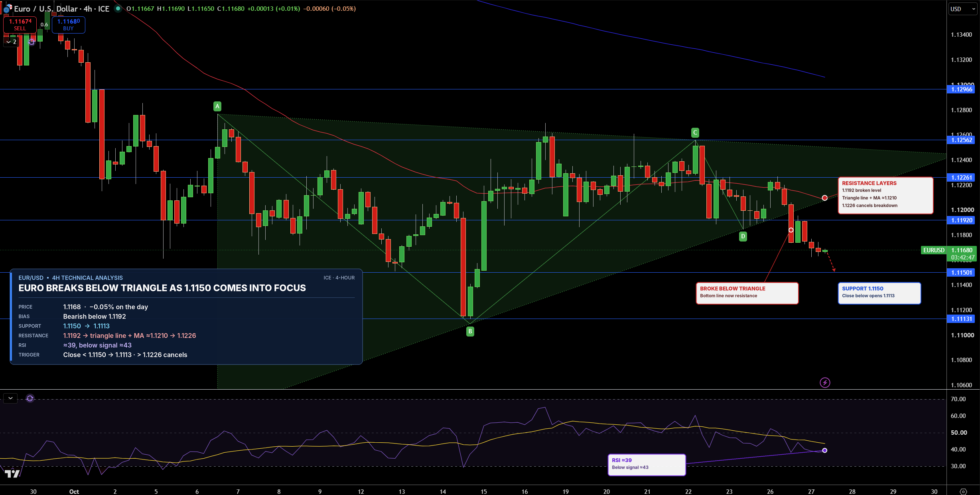
Task: Click the green market status dot
Action: tap(118, 8)
